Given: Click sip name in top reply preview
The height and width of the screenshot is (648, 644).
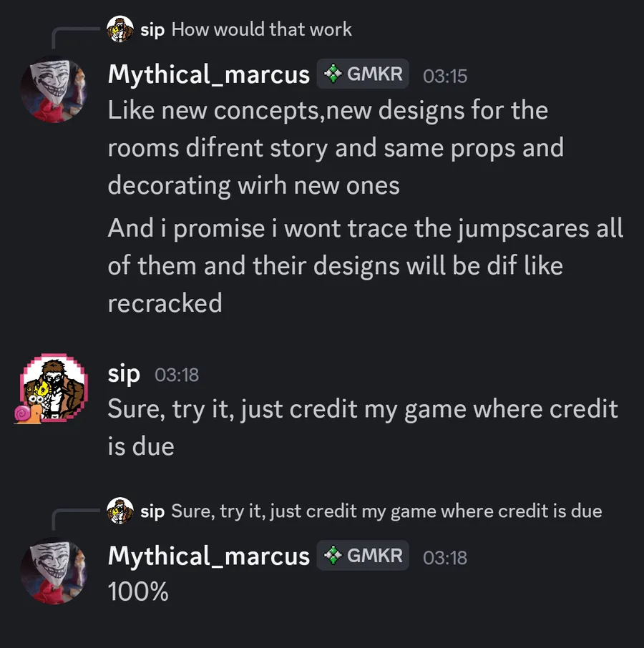Looking at the screenshot, I should tap(152, 30).
